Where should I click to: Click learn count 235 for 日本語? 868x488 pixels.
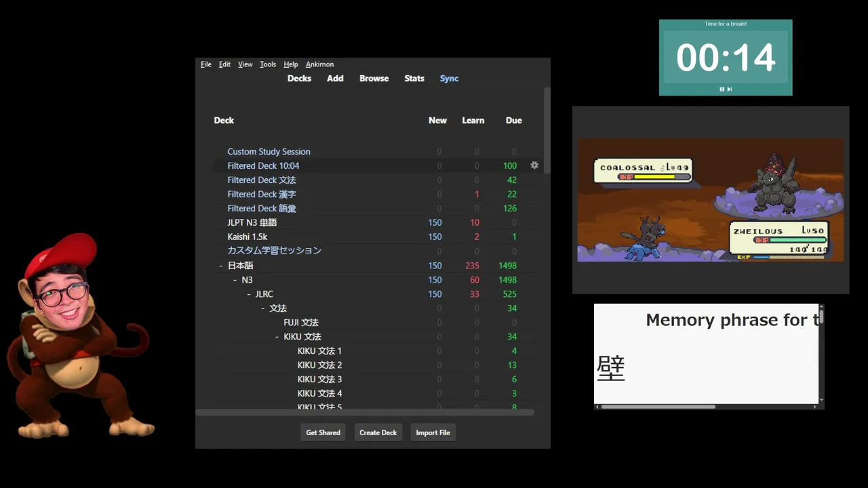pos(472,266)
